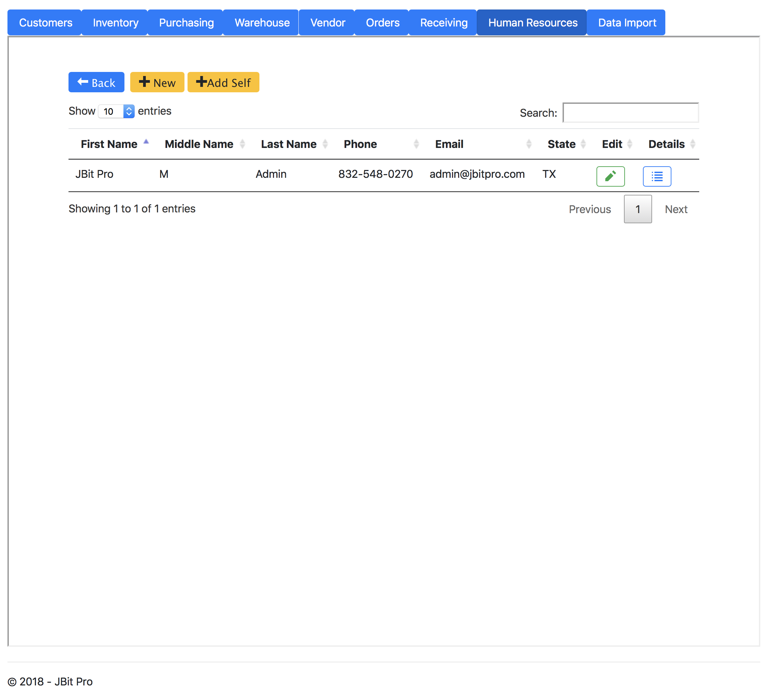Select page 1 in pagination
This screenshot has width=784, height=699.
point(638,209)
